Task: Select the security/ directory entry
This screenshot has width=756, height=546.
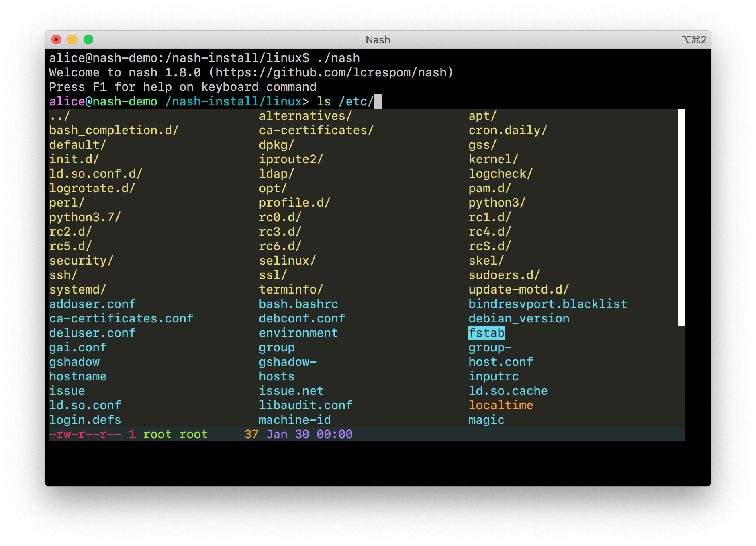Action: point(81,261)
